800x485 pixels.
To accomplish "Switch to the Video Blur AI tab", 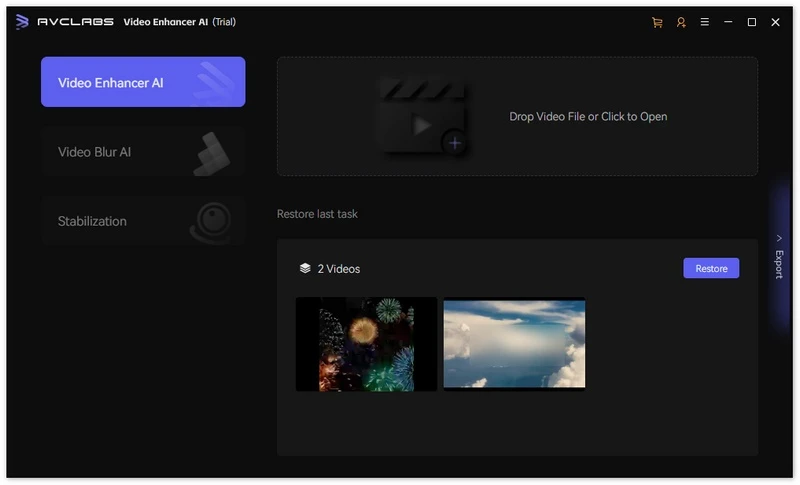I will click(x=143, y=151).
